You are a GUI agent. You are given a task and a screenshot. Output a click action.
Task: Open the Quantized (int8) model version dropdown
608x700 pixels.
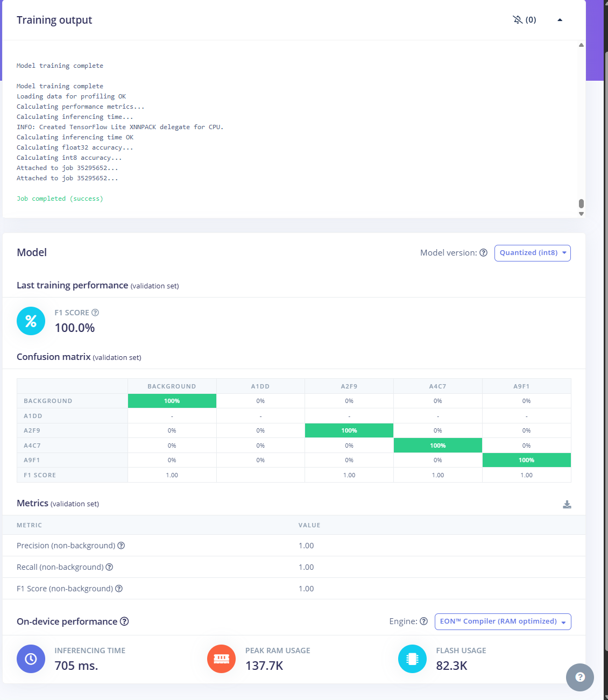[x=532, y=253]
